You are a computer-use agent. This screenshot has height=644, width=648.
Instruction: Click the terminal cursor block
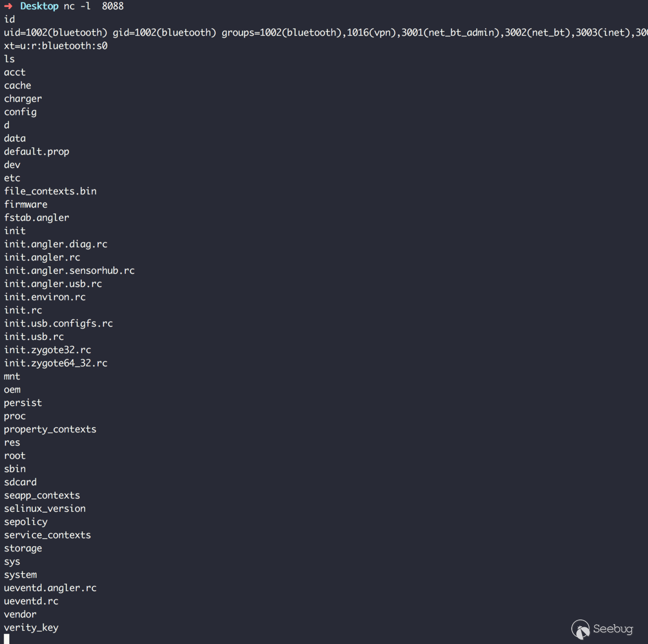click(x=7, y=639)
